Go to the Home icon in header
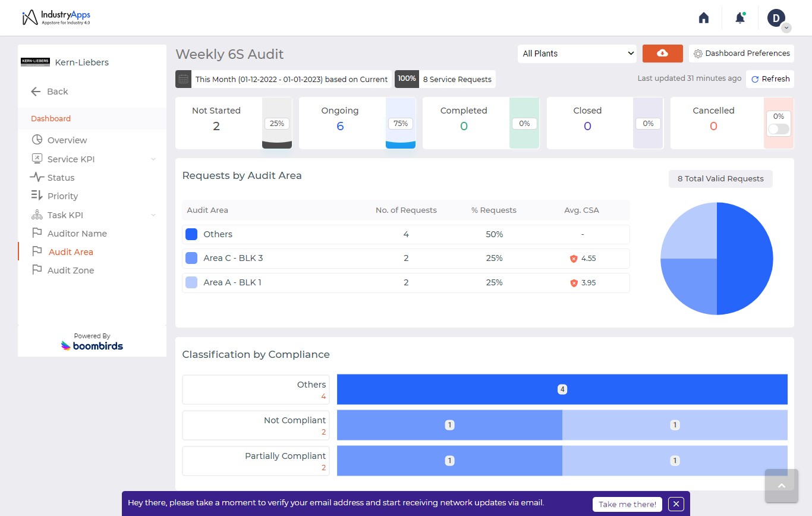 pyautogui.click(x=704, y=18)
